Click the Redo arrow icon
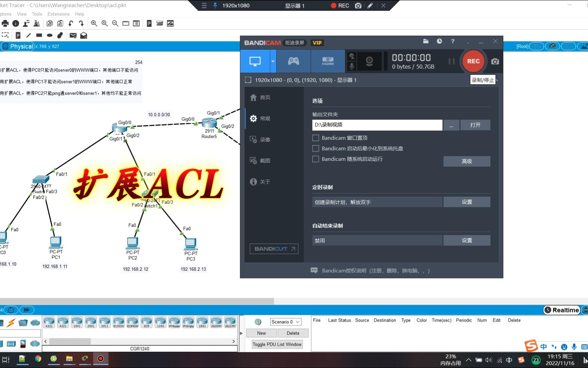The image size is (588, 368). (x=81, y=24)
